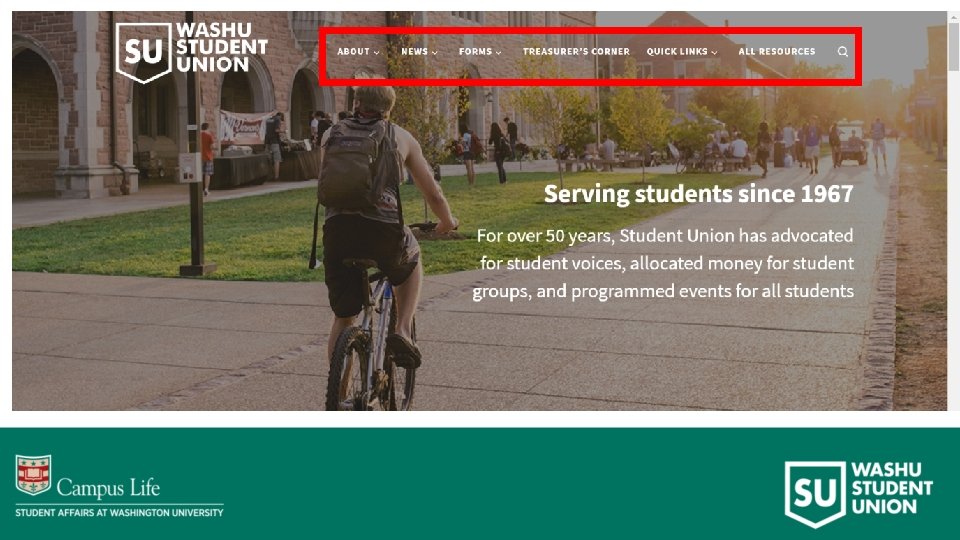Open the Forms menu item
This screenshot has width=960, height=540.
475,51
